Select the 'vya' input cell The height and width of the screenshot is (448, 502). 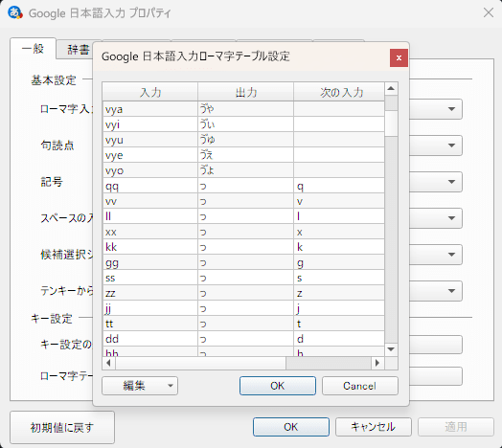coord(150,109)
